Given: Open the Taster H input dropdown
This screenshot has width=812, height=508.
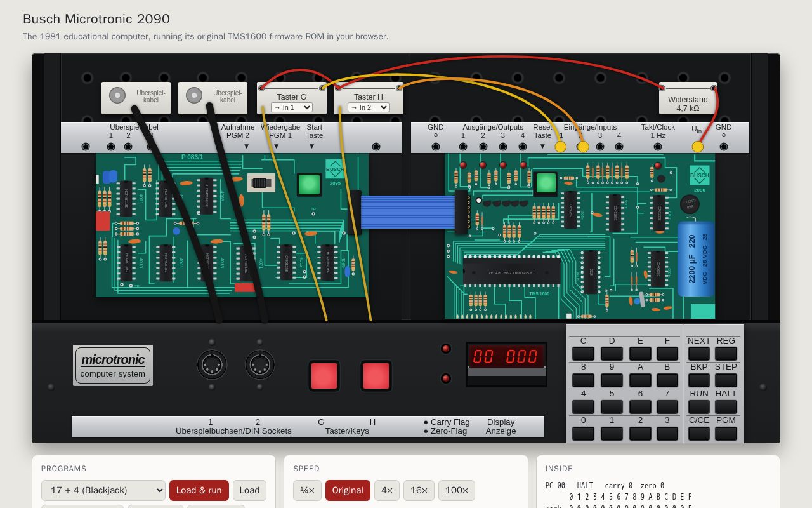Looking at the screenshot, I should (x=369, y=107).
